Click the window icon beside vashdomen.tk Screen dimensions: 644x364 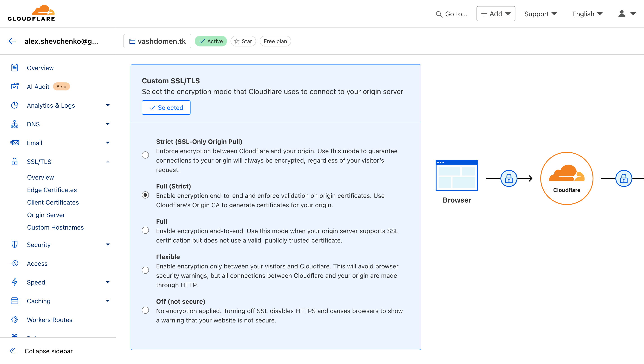click(x=132, y=41)
